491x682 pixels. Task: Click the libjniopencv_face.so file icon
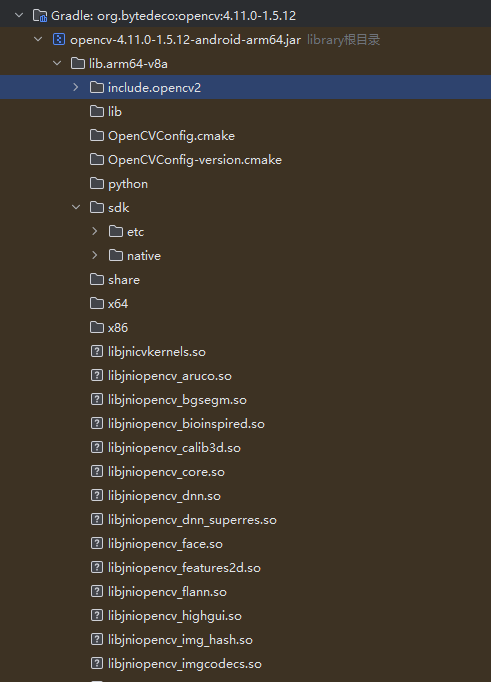(97, 543)
